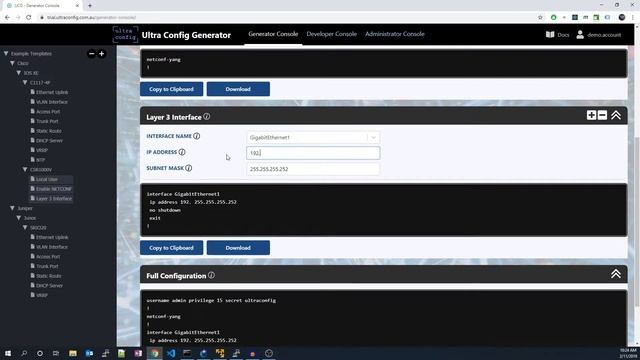Open Task View from the taskbar
The height and width of the screenshot is (360, 640).
(56, 353)
